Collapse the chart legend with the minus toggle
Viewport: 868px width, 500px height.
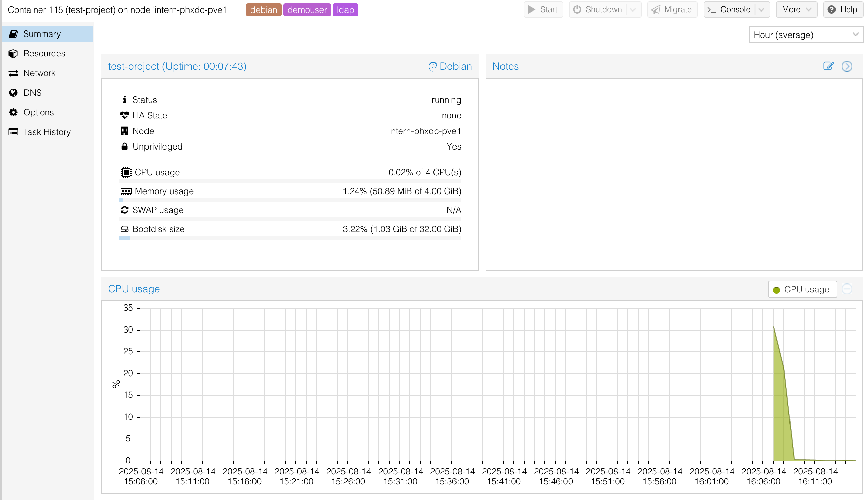click(847, 289)
